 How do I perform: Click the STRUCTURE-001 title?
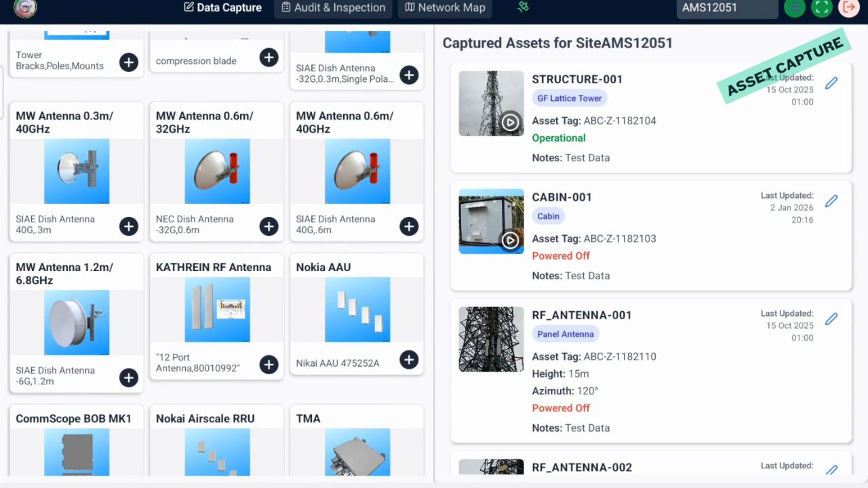click(577, 79)
